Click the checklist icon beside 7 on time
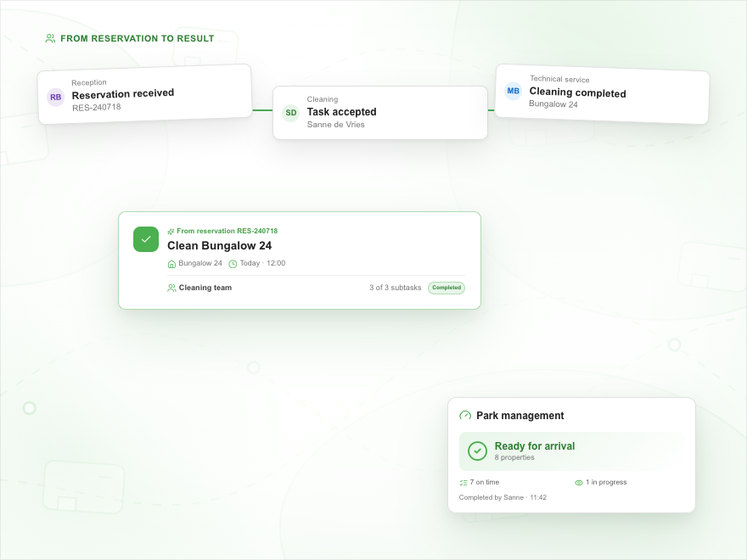The image size is (747, 560). click(x=463, y=483)
